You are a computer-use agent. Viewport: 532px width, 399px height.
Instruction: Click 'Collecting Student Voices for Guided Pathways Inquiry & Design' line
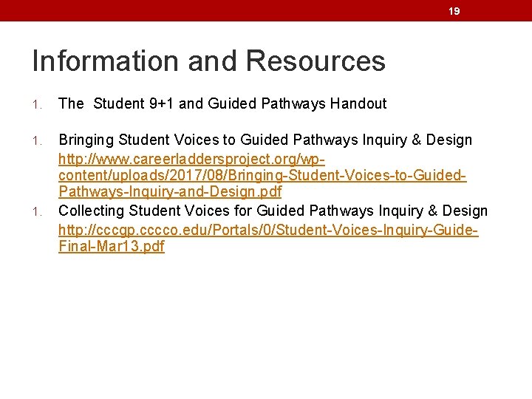point(273,211)
